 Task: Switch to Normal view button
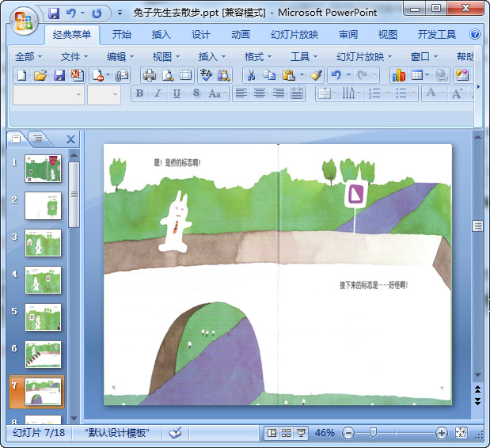[x=272, y=433]
